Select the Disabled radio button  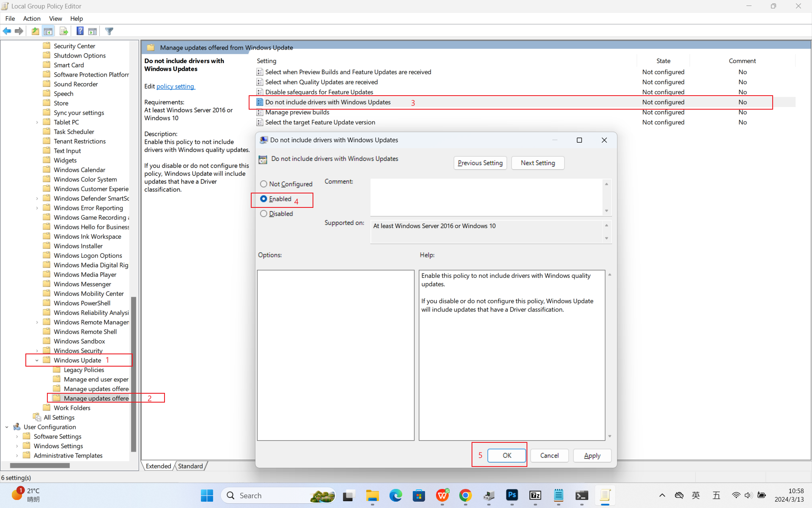click(x=264, y=213)
